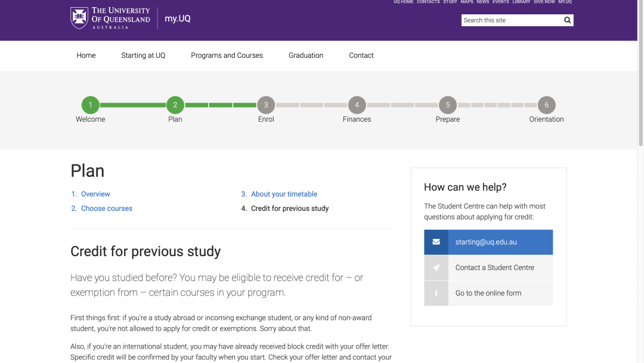The width and height of the screenshot is (644, 363).
Task: Click the Enrol step label
Action: point(266,119)
